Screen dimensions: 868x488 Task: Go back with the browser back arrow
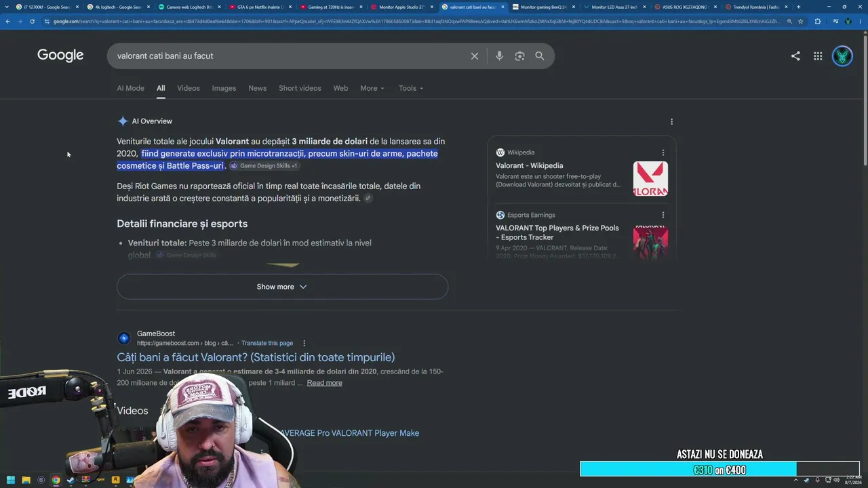point(7,22)
